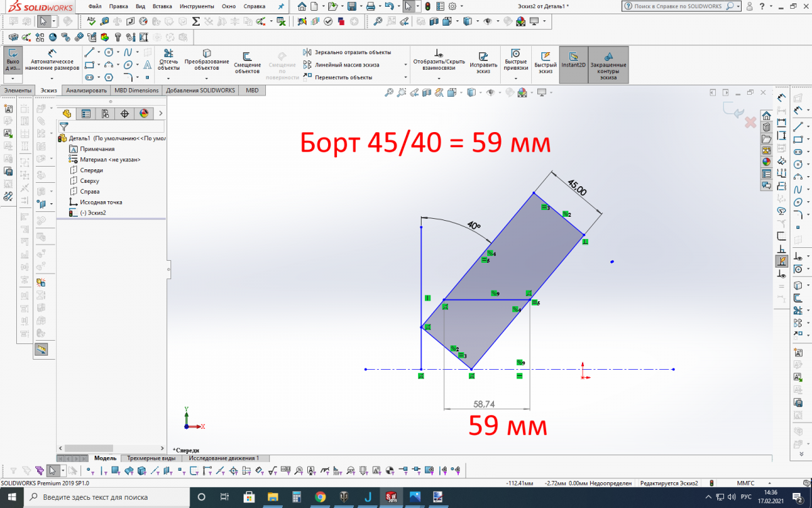Click Зеркально отразить объекты
Viewport: 812px width, 508px height.
(347, 52)
